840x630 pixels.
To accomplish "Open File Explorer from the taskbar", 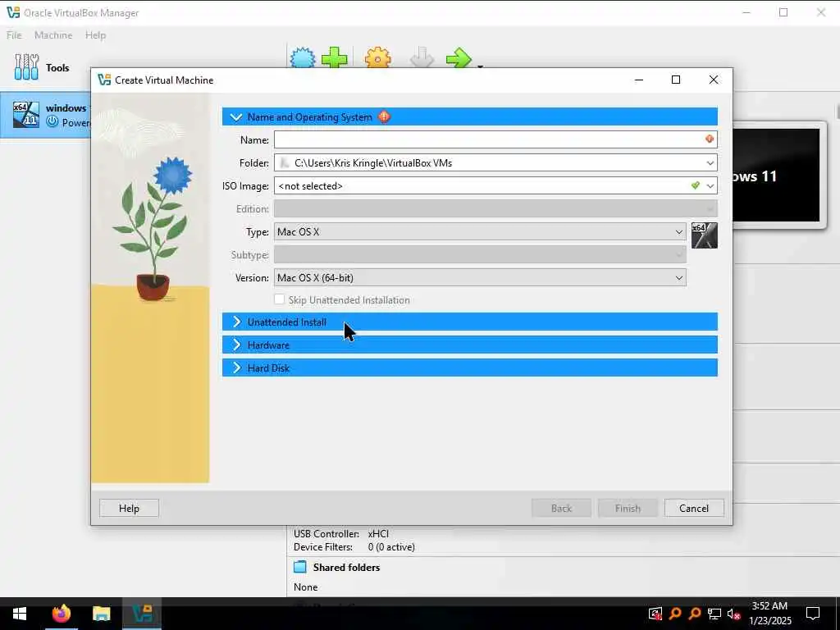I will 101,614.
